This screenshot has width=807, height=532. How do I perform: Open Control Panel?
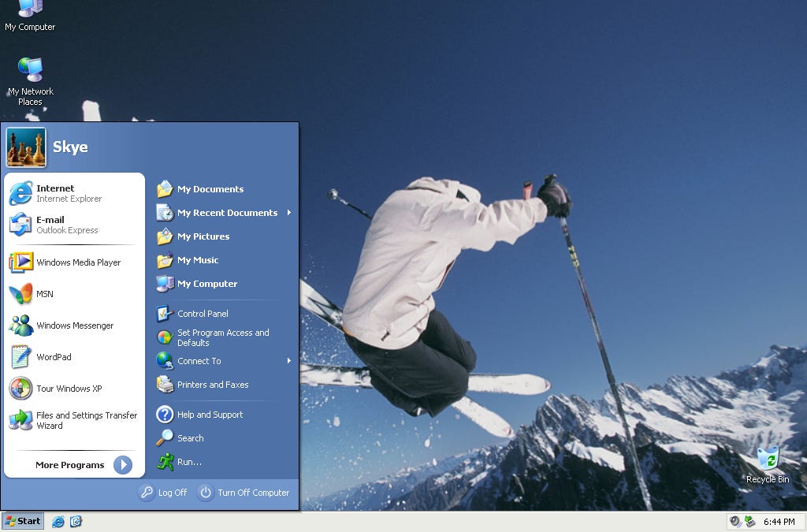point(223,314)
